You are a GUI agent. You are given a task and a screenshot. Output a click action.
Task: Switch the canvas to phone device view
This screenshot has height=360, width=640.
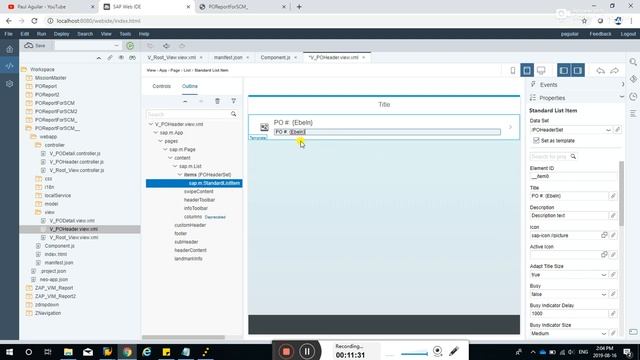click(x=513, y=70)
